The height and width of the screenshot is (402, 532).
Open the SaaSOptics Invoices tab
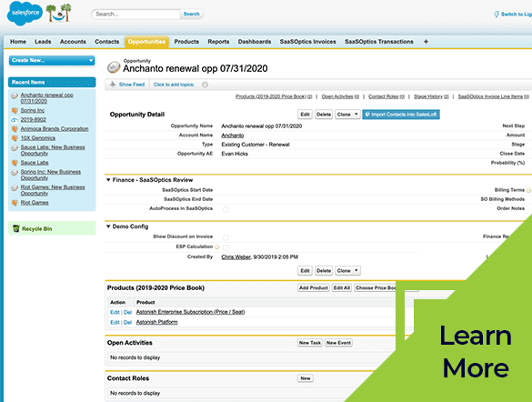pos(307,42)
